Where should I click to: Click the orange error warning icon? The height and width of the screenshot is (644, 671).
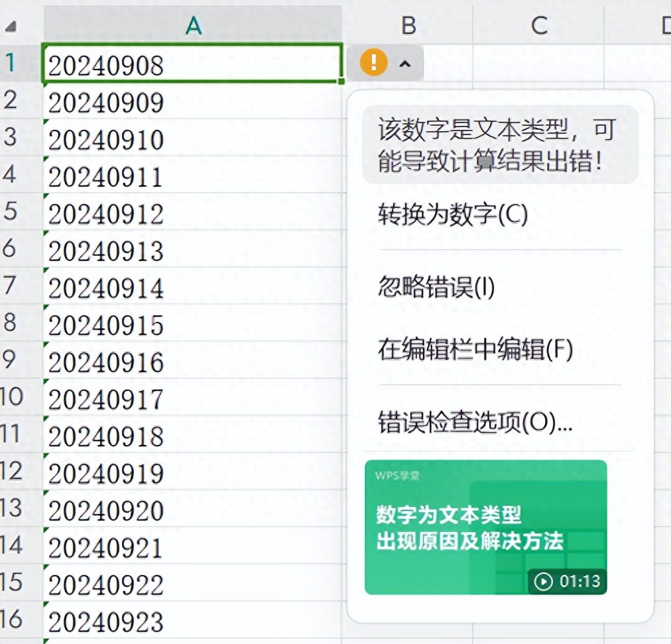click(x=373, y=62)
